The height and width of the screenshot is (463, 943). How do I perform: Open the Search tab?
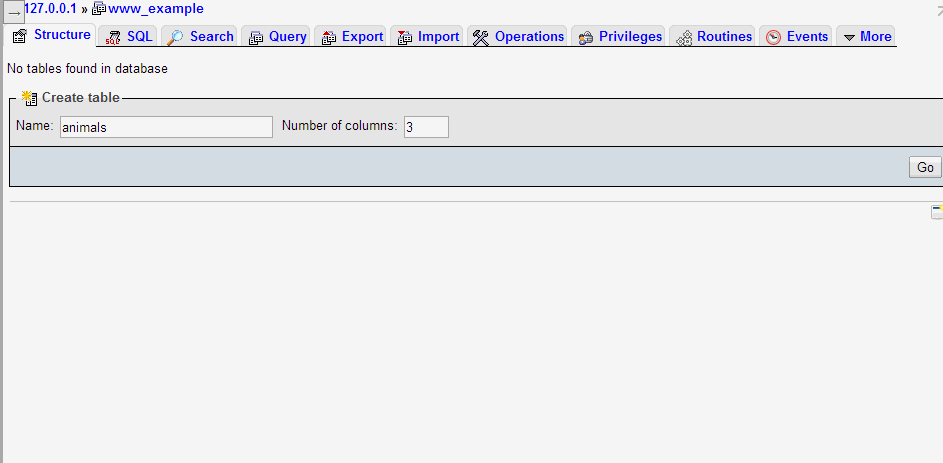201,37
